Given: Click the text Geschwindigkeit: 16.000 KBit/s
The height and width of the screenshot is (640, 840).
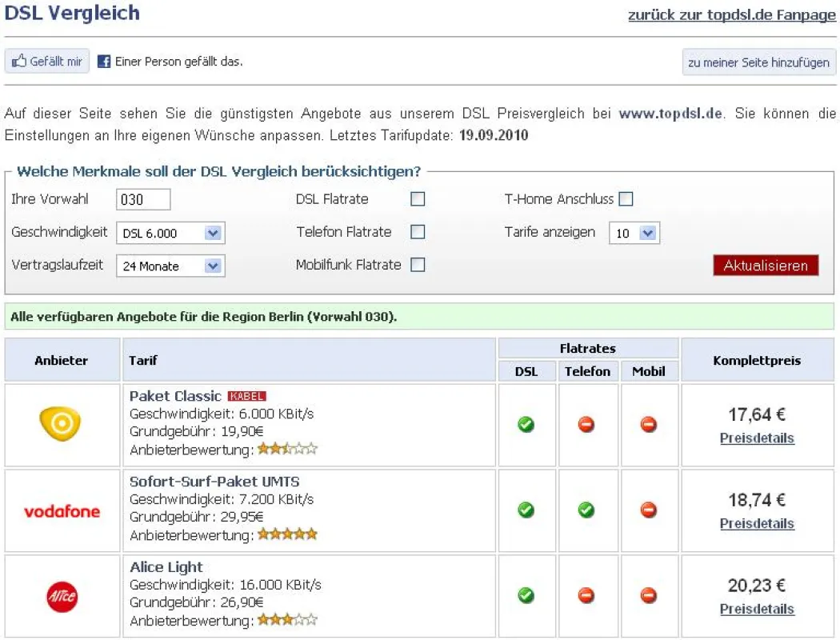Looking at the screenshot, I should coord(226,585).
